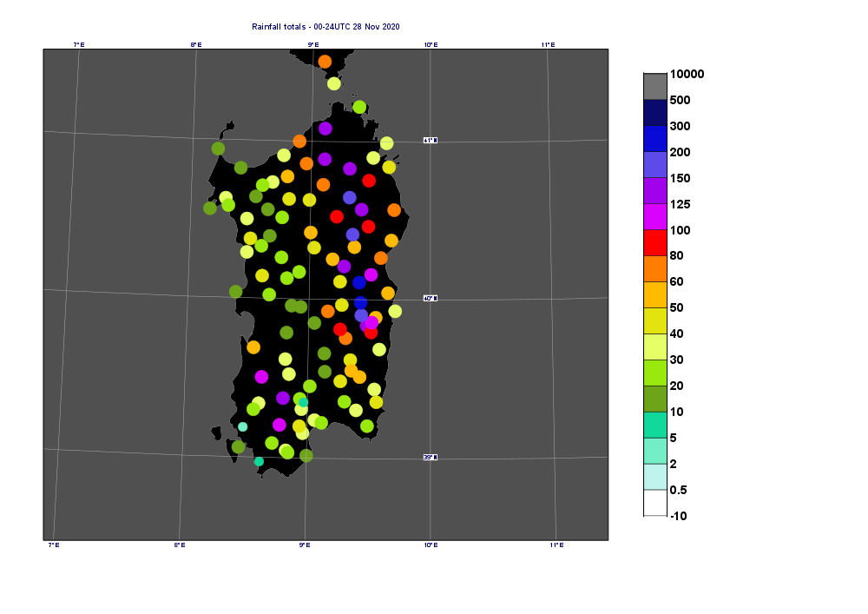Pick the lime green 20–30 legend swatch
Image resolution: width=868 pixels, height=614 pixels.
tap(654, 373)
